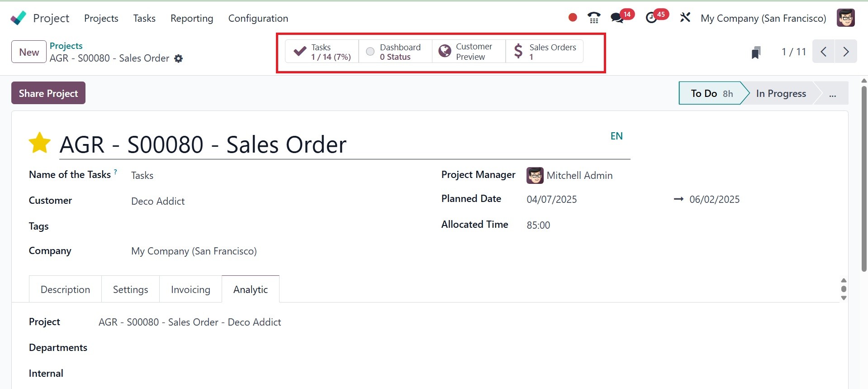This screenshot has width=868, height=389.
Task: Open the debug tools wrench icon
Action: pyautogui.click(x=685, y=18)
